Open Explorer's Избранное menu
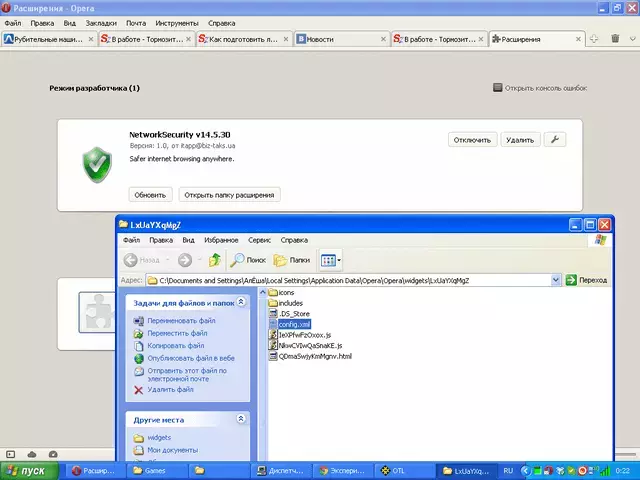 221,240
